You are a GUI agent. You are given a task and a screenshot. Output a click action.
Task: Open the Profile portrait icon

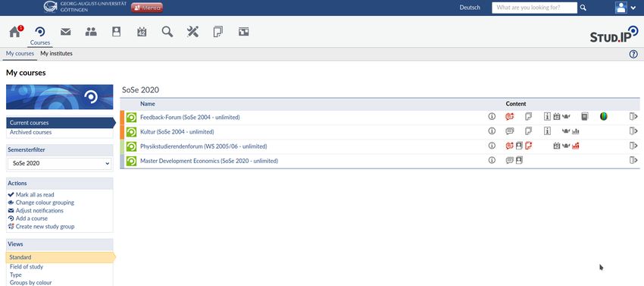(116, 32)
